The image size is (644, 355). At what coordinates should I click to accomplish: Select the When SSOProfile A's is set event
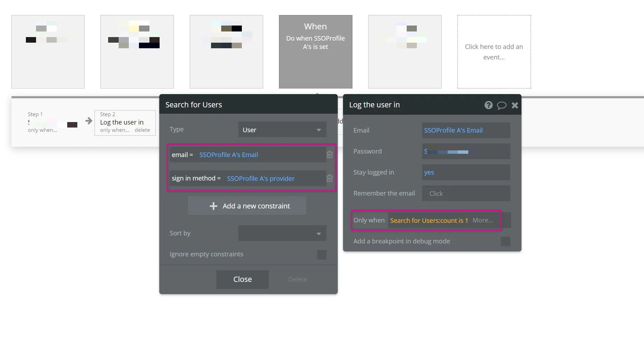[x=315, y=52]
